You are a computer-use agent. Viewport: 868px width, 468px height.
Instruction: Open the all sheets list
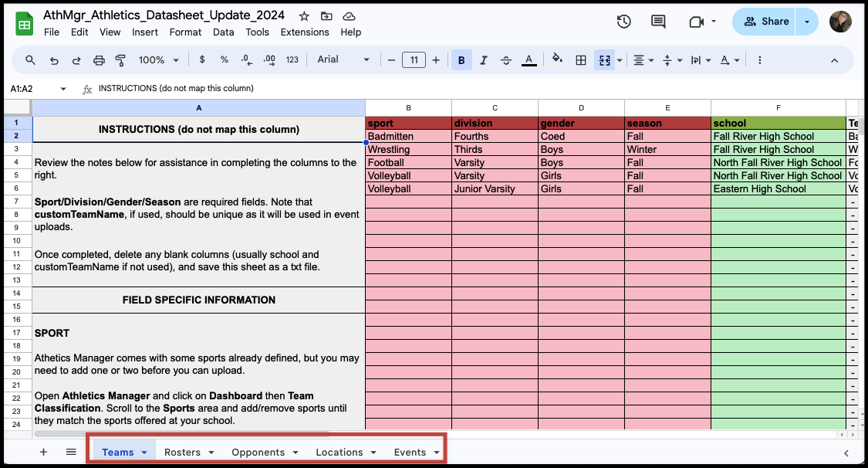point(71,452)
